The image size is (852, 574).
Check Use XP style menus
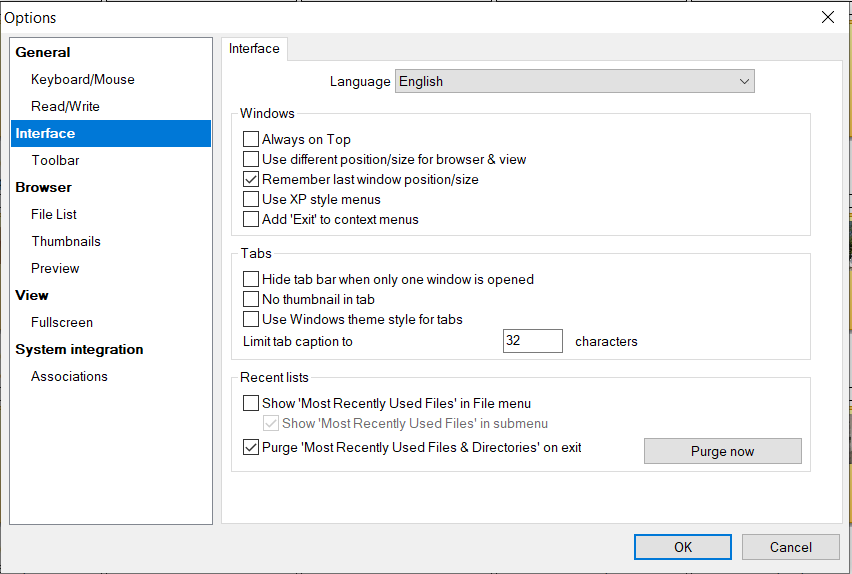point(251,200)
